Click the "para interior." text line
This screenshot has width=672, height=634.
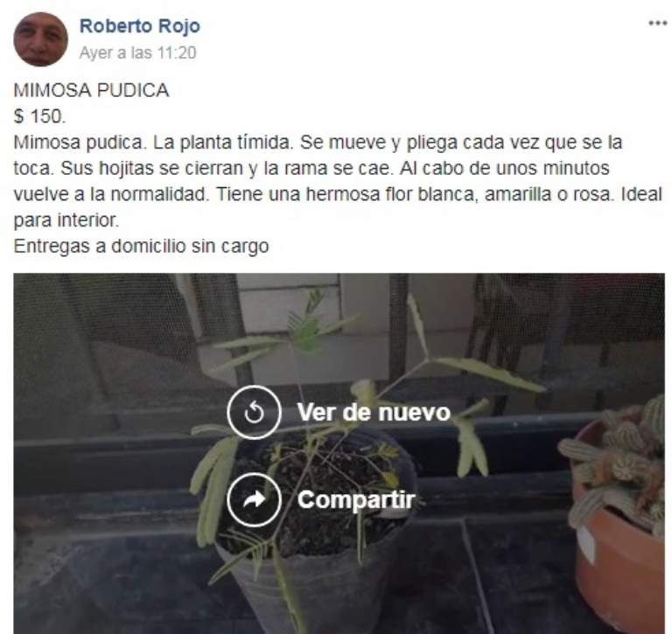click(x=66, y=220)
